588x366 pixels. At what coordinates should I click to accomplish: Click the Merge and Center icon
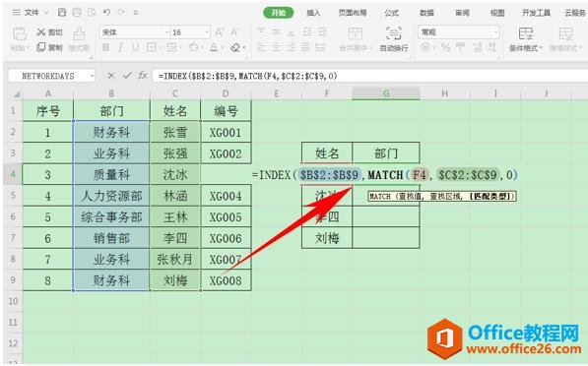click(356, 33)
